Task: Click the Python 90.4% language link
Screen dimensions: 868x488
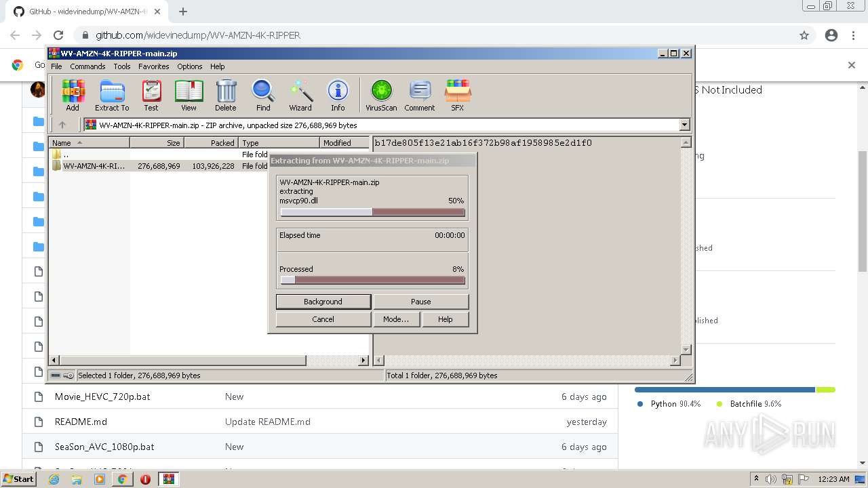Action: (x=669, y=404)
